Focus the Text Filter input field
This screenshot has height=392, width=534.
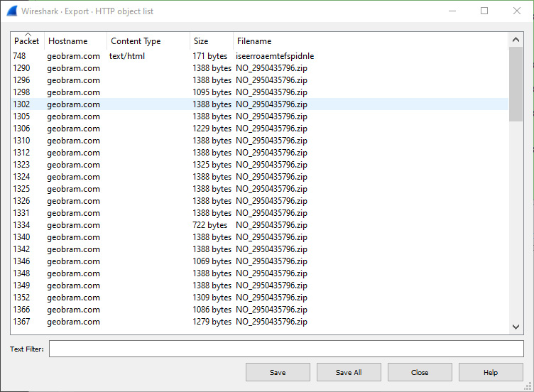(286, 349)
